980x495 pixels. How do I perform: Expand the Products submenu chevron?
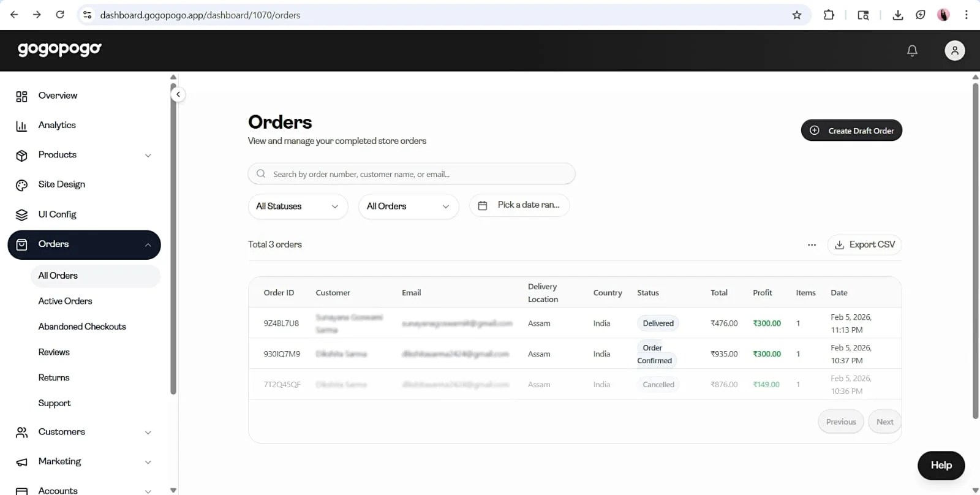pos(148,156)
